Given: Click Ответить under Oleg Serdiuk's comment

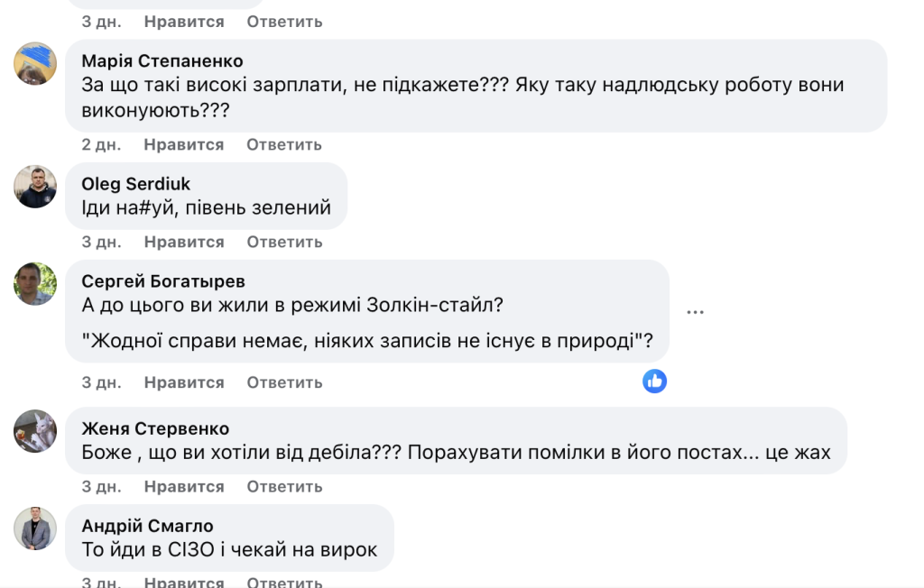Looking at the screenshot, I should [284, 242].
